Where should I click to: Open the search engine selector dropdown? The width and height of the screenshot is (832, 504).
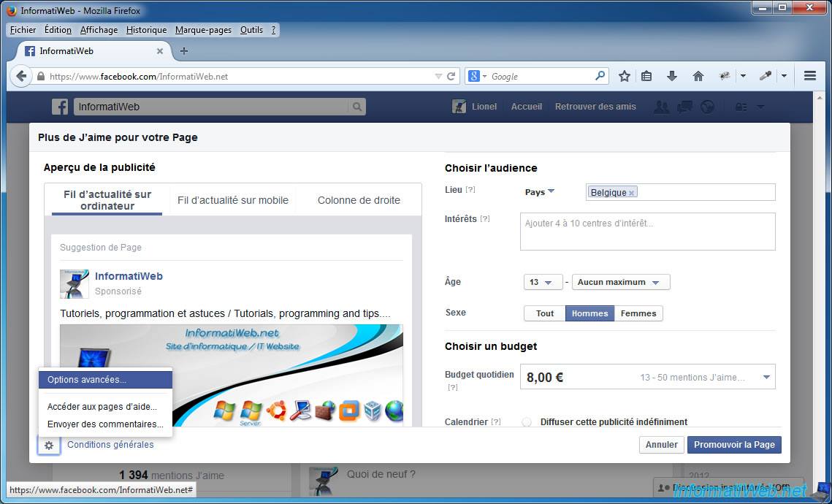point(477,77)
